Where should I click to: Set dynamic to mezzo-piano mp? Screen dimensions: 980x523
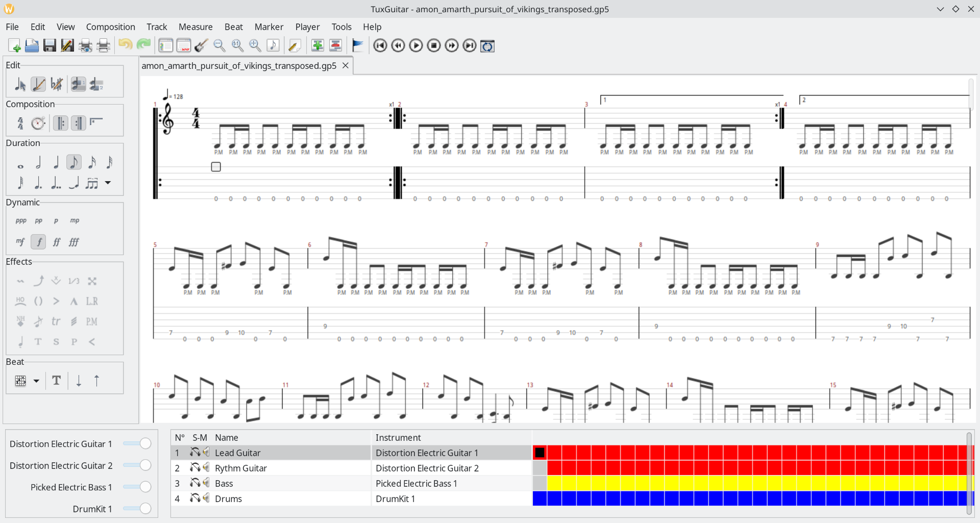coord(75,220)
